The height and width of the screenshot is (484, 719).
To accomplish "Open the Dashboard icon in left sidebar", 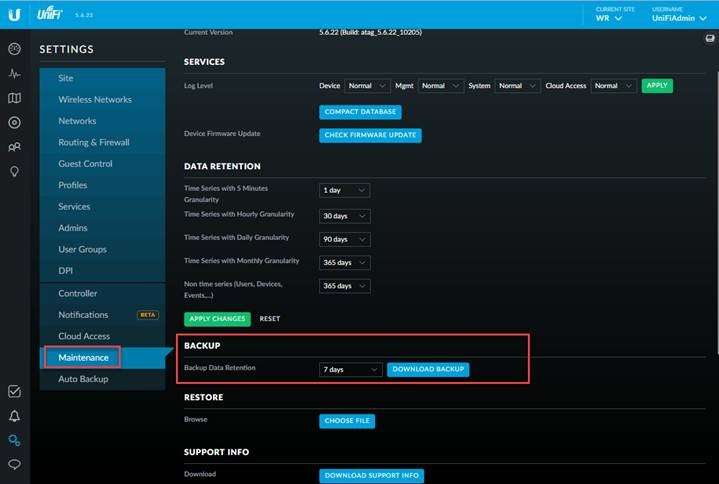I will point(14,49).
